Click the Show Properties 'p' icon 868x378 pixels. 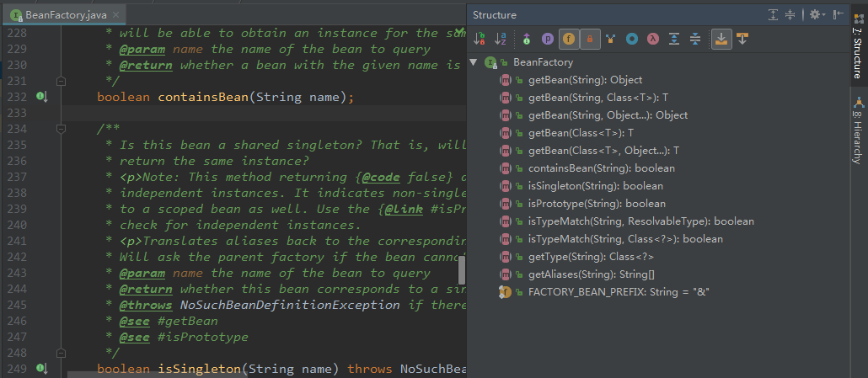pos(548,39)
